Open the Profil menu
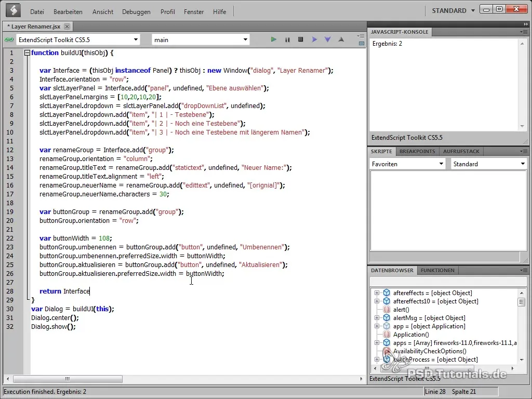532x399 pixels. tap(168, 11)
